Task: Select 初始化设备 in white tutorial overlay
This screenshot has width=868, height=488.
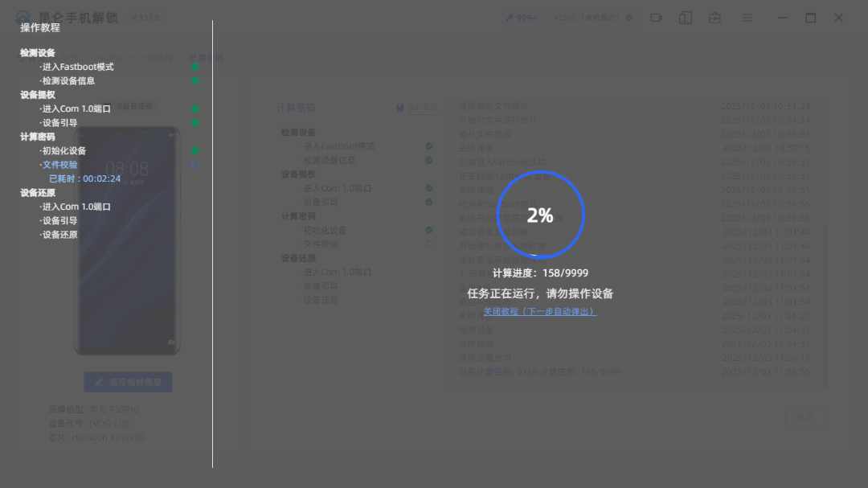Action: point(63,150)
